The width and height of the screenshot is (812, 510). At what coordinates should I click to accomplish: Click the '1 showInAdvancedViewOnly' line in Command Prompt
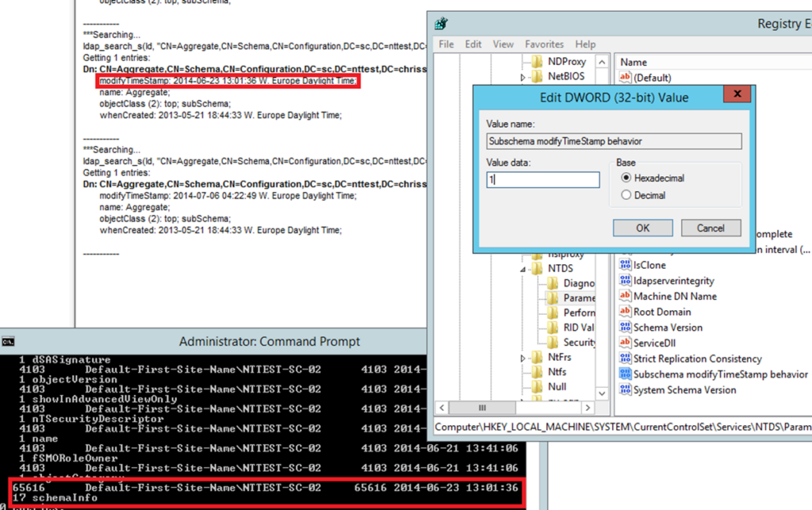98,399
